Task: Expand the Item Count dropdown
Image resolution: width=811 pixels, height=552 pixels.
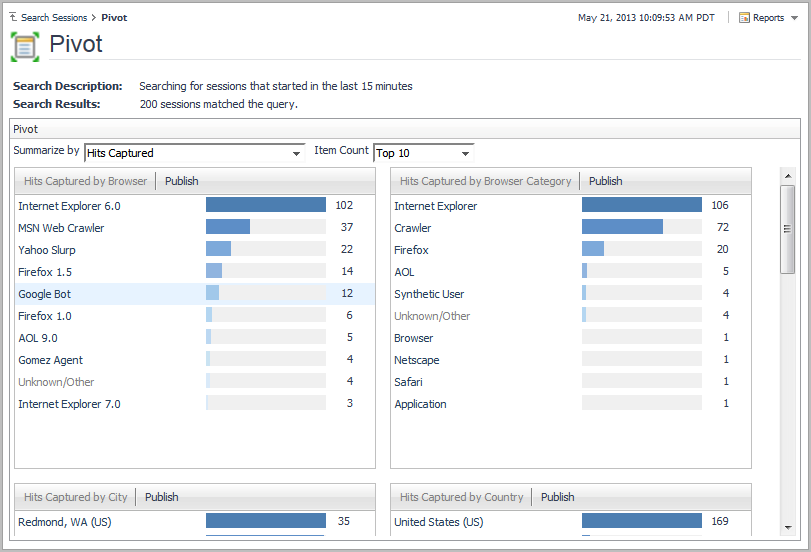Action: (x=466, y=154)
